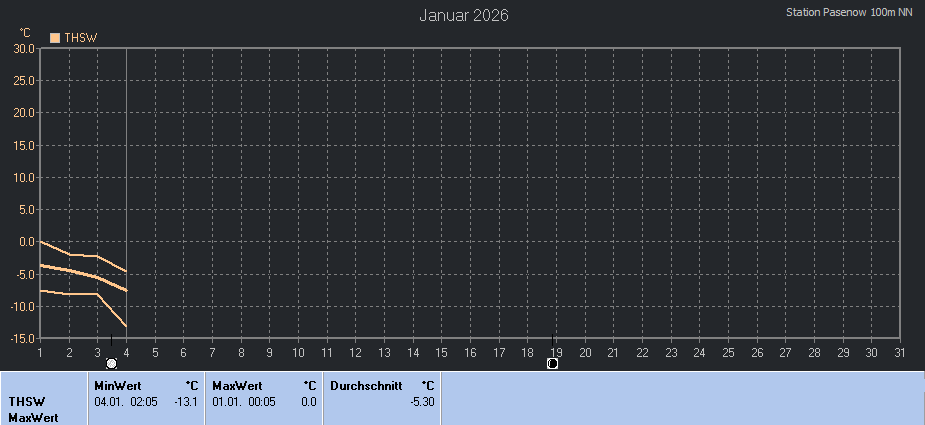
Task: Click the MinWert timestamp 04.01. 02:05
Action: coord(126,401)
